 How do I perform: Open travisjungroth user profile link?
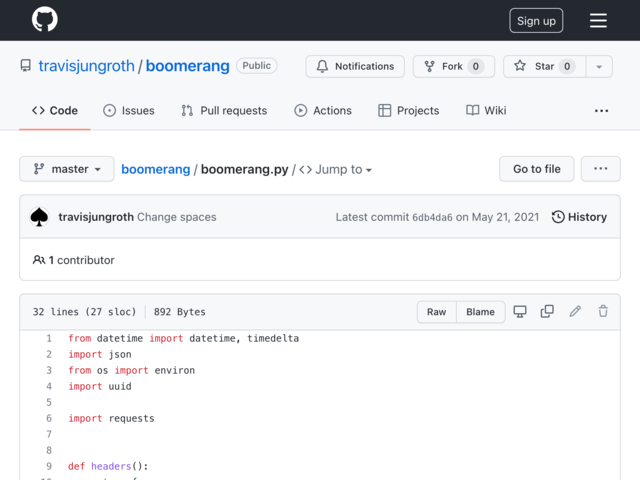pos(86,66)
